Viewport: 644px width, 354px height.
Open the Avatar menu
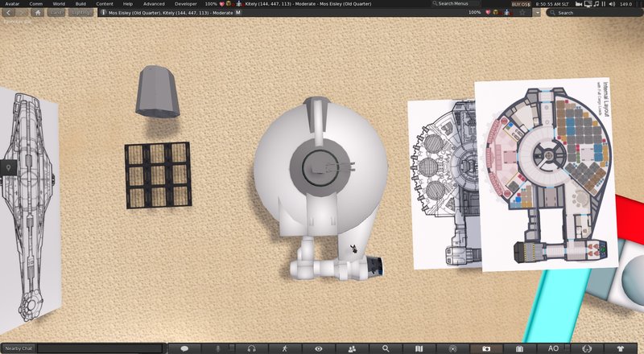(12, 4)
